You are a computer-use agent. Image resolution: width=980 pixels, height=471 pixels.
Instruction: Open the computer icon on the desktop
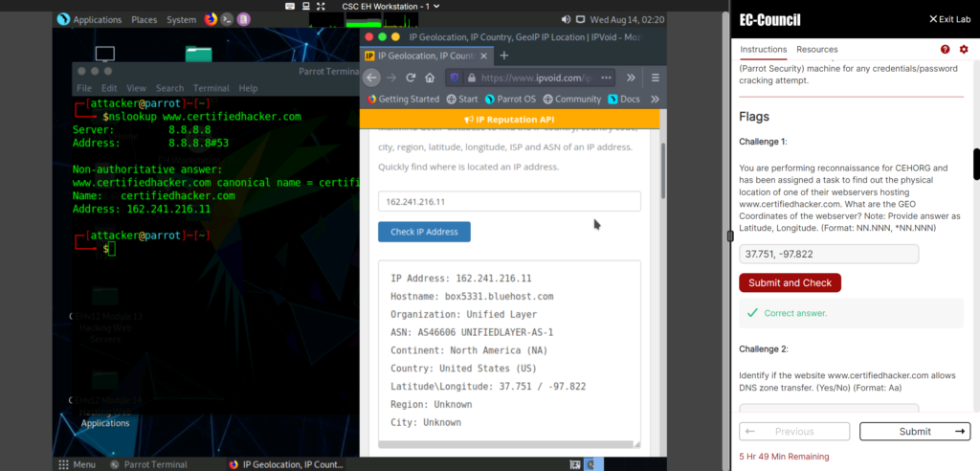(x=105, y=55)
